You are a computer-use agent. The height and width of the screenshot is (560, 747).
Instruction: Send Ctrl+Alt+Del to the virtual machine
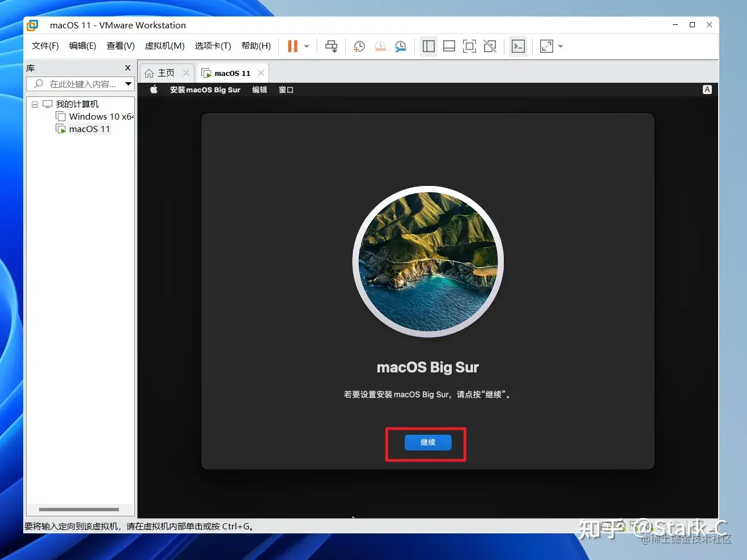click(x=332, y=46)
